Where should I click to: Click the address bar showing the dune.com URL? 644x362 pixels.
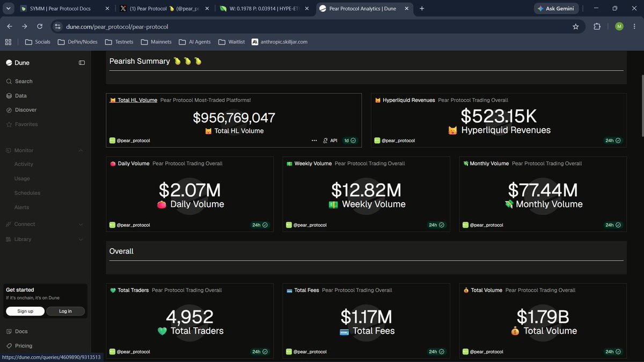(311, 26)
